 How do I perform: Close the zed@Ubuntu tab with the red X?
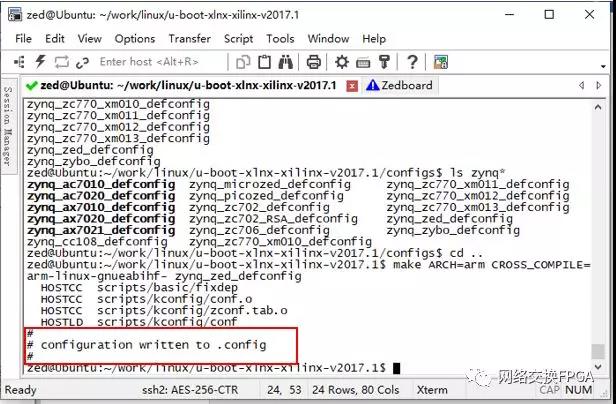point(352,86)
